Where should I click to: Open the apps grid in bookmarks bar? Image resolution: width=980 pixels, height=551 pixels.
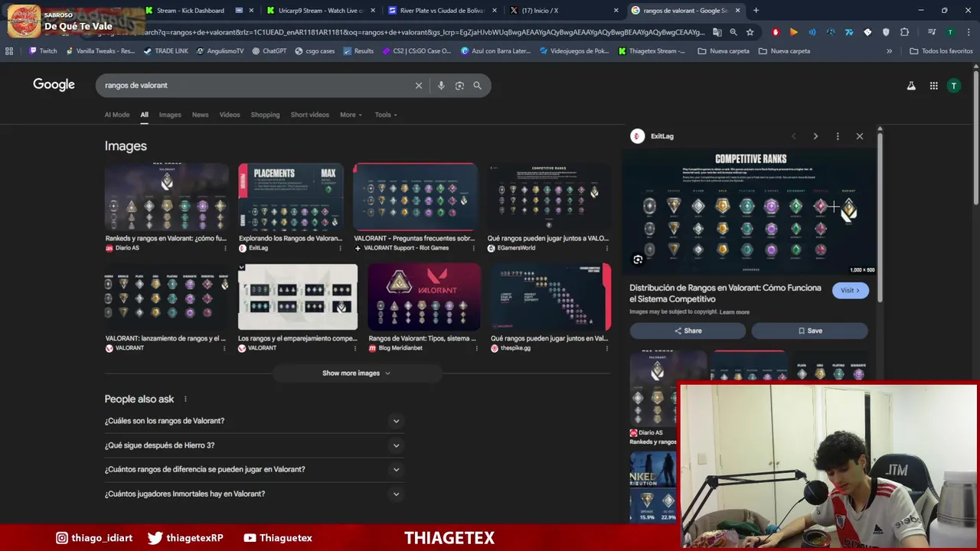(9, 51)
